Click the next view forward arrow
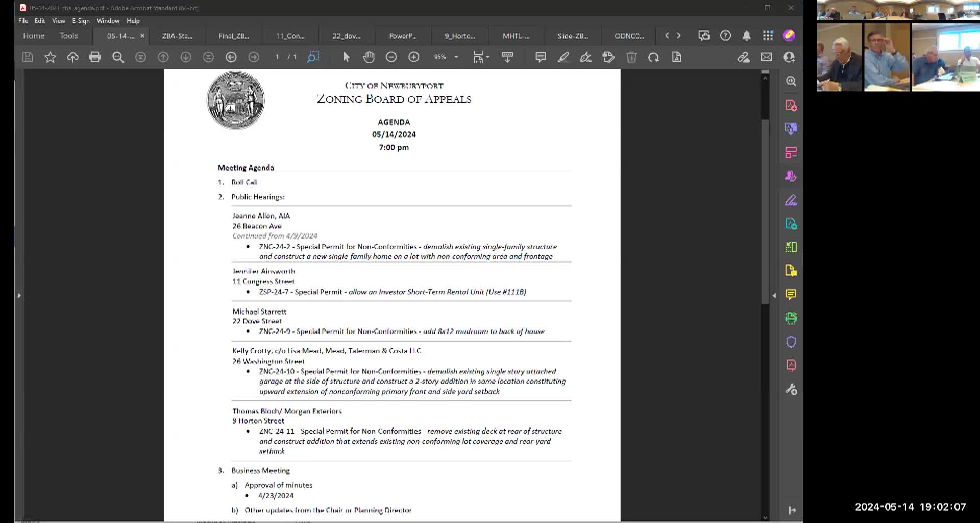980x523 pixels. pyautogui.click(x=254, y=57)
